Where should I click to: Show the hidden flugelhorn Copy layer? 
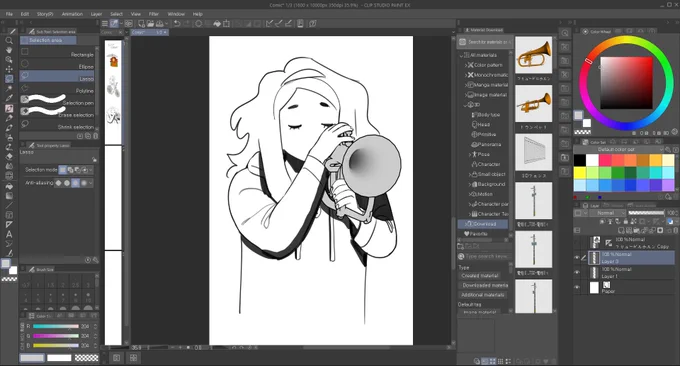click(x=577, y=242)
